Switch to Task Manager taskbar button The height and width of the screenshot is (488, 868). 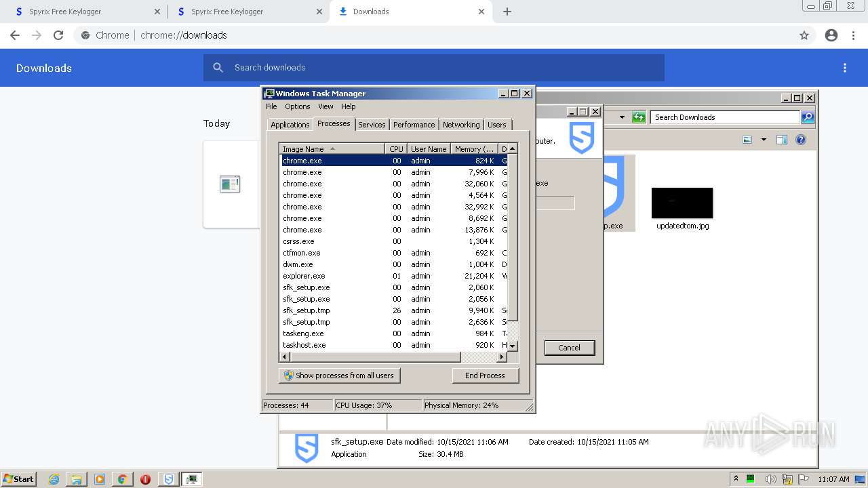[x=192, y=479]
